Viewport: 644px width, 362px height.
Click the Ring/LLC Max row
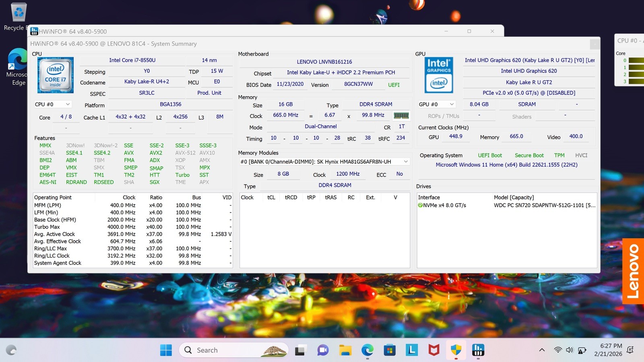coord(133,249)
